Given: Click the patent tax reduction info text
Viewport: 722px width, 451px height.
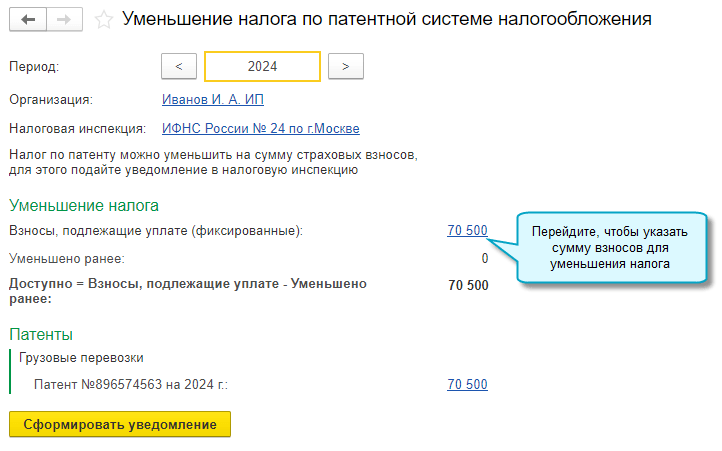Looking at the screenshot, I should (211, 163).
